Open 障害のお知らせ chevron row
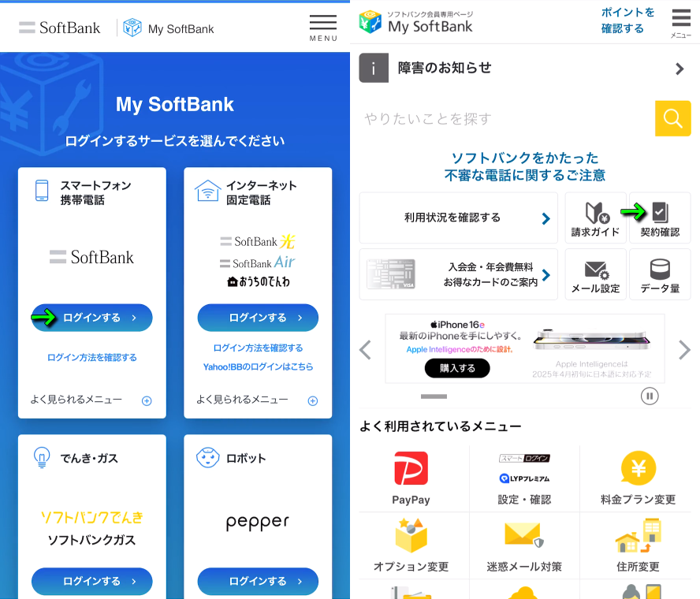This screenshot has height=599, width=700. click(525, 68)
